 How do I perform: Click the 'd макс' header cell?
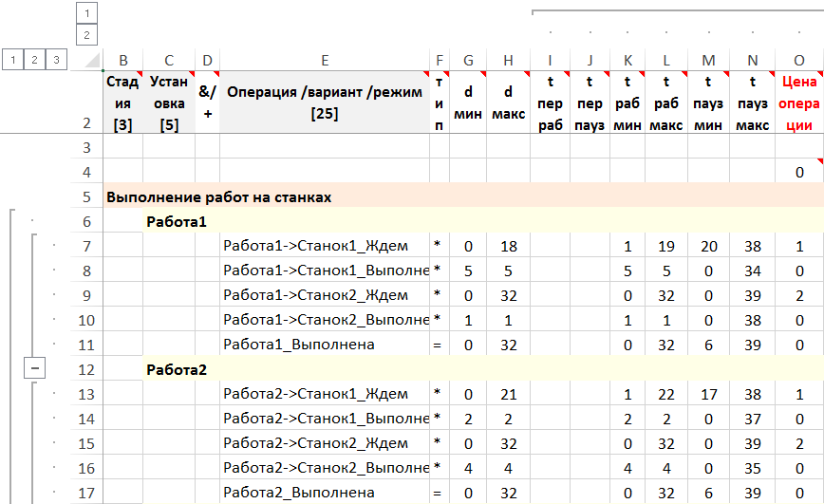[508, 103]
